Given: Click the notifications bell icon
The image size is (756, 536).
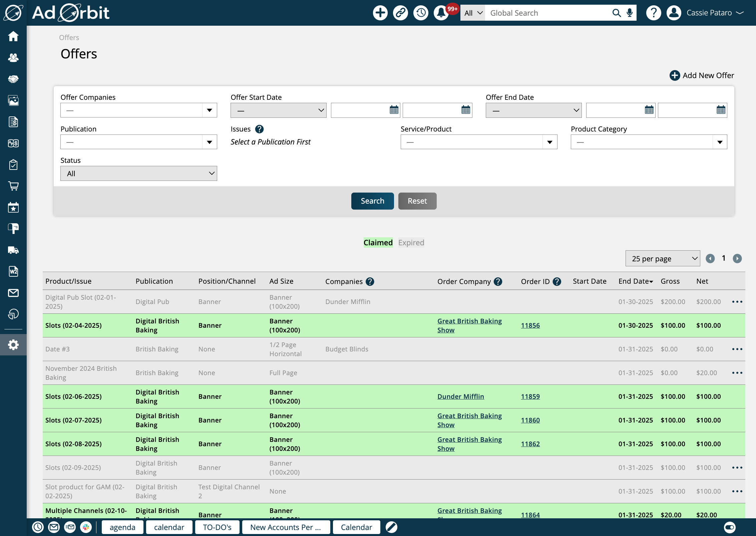Looking at the screenshot, I should click(x=441, y=13).
